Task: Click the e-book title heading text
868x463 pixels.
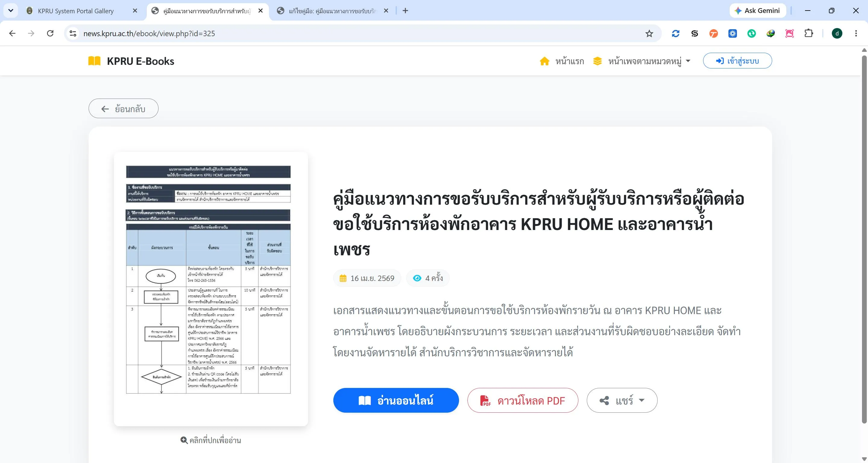Action: coord(539,224)
